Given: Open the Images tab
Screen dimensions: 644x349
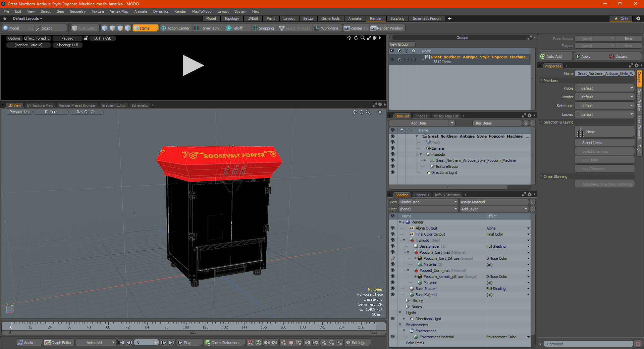Looking at the screenshot, I should (421, 116).
